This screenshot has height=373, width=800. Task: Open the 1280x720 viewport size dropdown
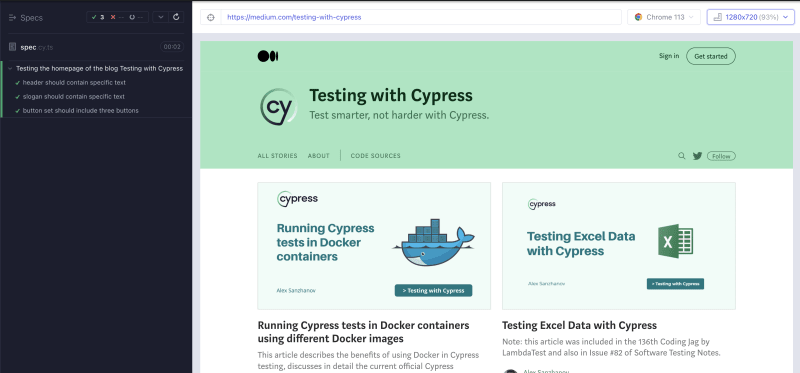point(751,17)
